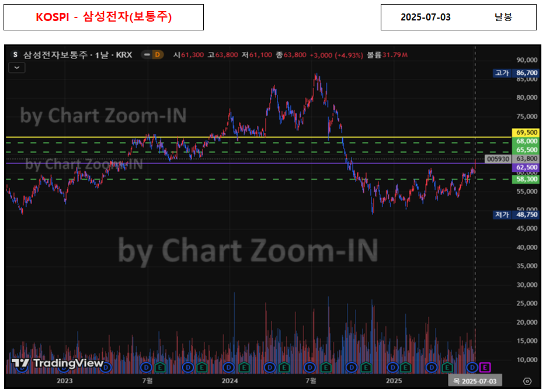Click the 90,000 label on the price axis
This screenshot has width=546, height=392.
click(527, 60)
